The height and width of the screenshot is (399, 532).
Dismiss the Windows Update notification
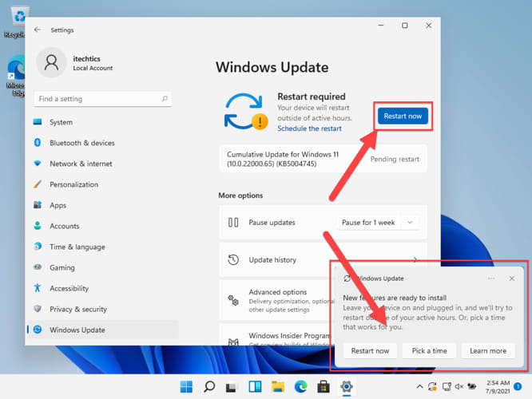click(x=512, y=279)
